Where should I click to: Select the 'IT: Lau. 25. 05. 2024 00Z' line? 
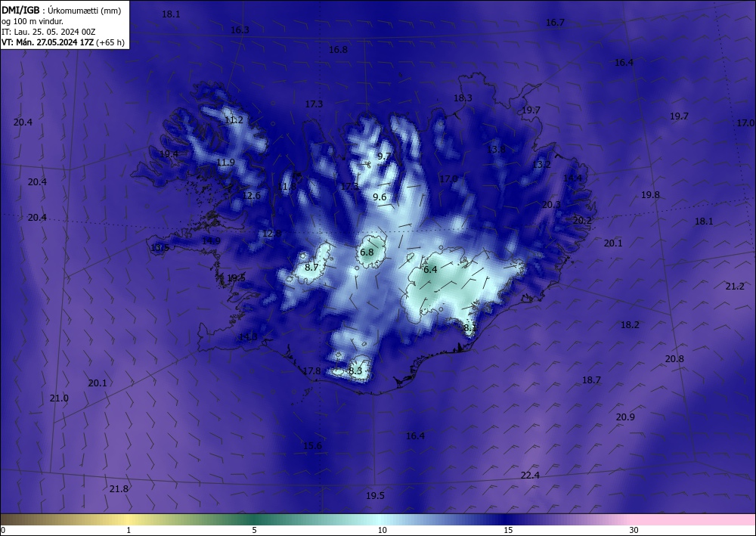[48, 32]
